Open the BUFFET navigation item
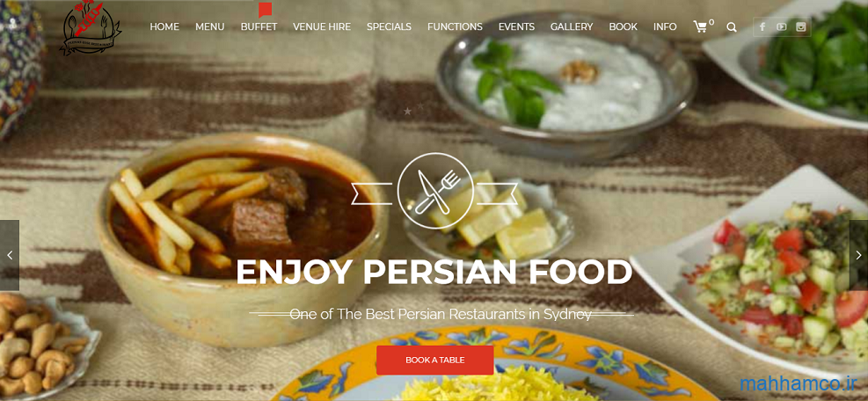Screen dimensions: 868x401 click(x=259, y=26)
